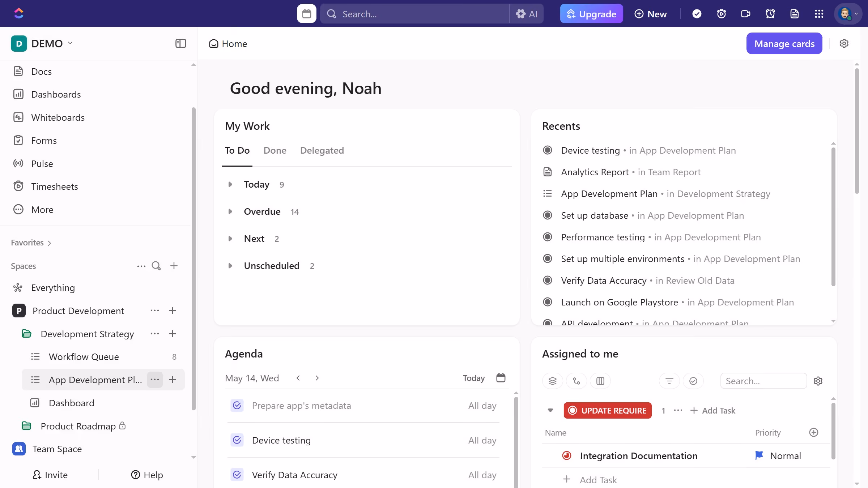Click the Recents panel scrollbar
Viewport: 868px width, 488px height.
pyautogui.click(x=833, y=217)
